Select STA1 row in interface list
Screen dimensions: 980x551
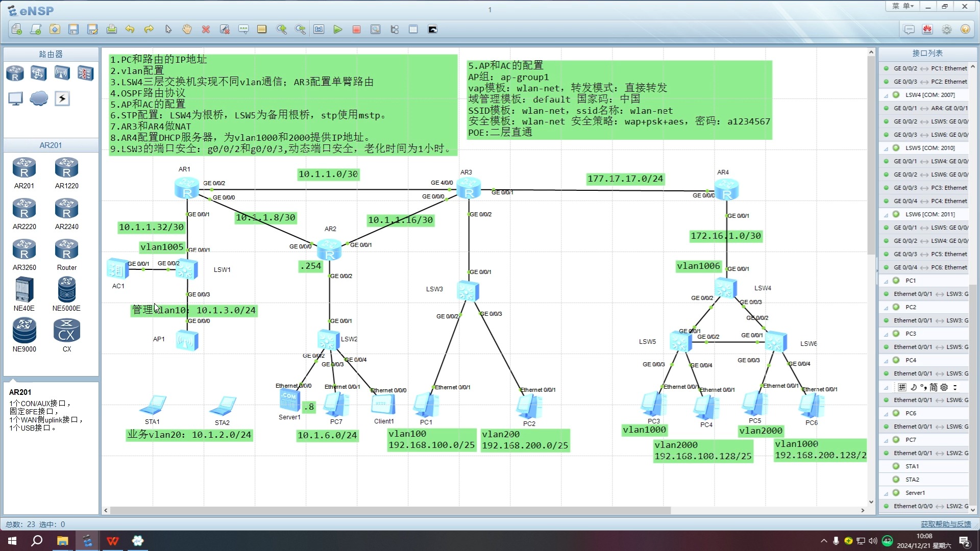tap(924, 466)
